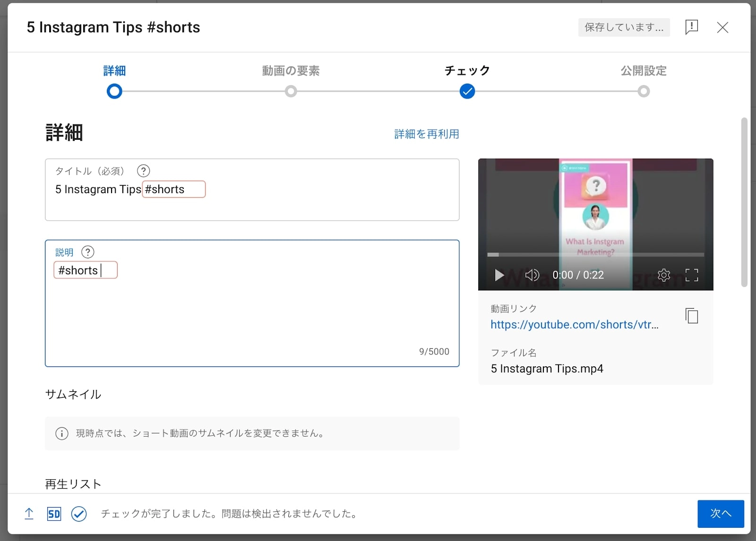The height and width of the screenshot is (541, 756).
Task: Go to 動画の要素 step
Action: pyautogui.click(x=291, y=71)
